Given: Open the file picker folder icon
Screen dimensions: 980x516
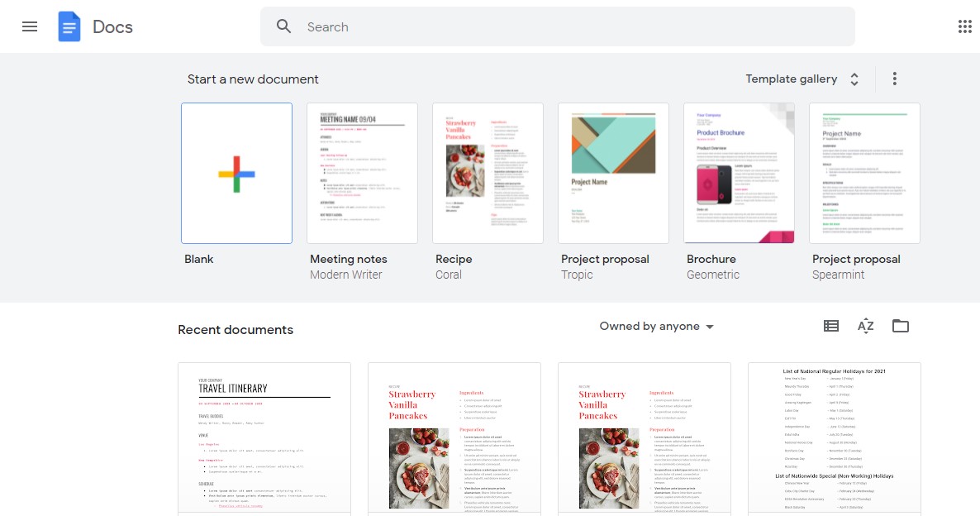Looking at the screenshot, I should (x=900, y=326).
